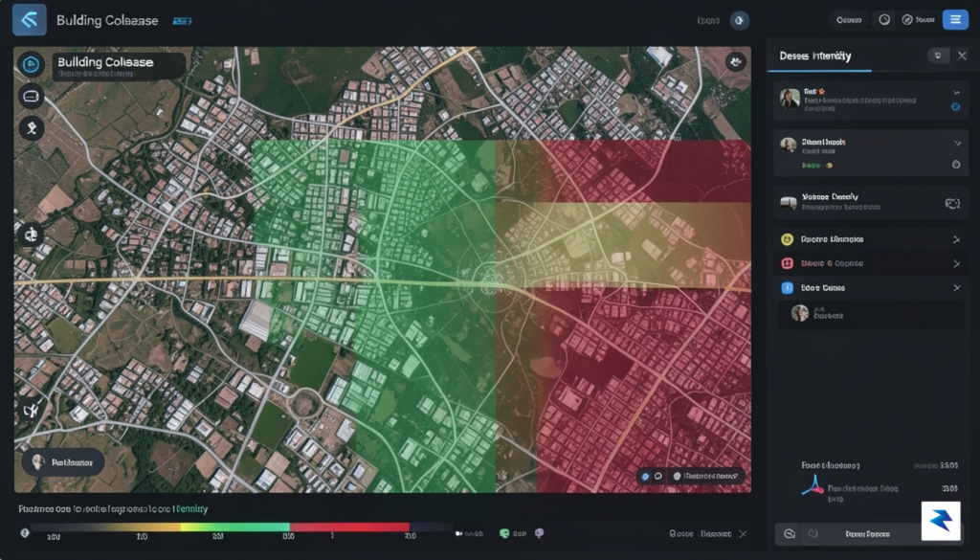Click the red segment of density bar
Screen dimensions: 980x560
[x=349, y=527]
